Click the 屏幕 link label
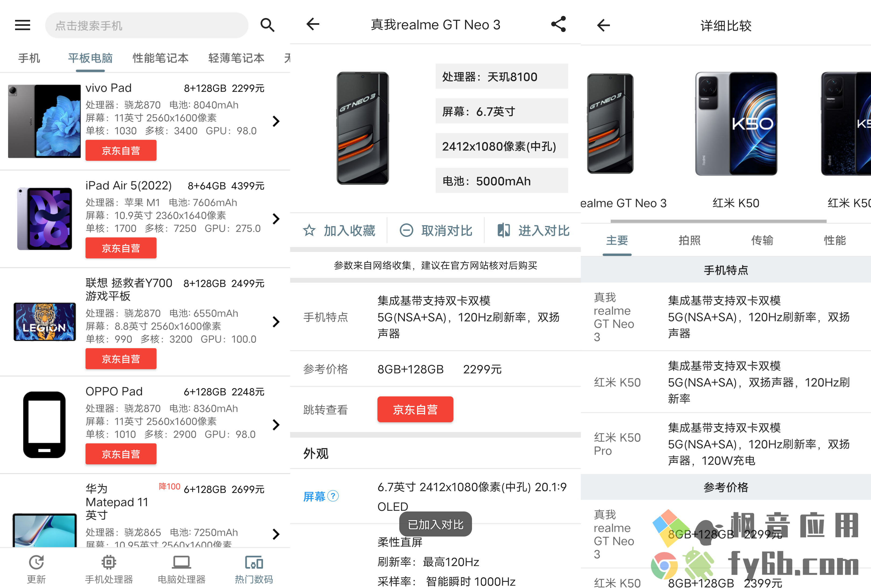The image size is (871, 588). coord(314,497)
